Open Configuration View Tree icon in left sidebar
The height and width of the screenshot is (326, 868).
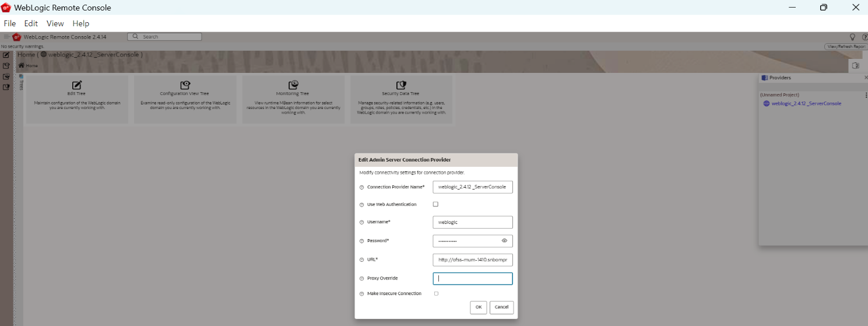point(6,66)
